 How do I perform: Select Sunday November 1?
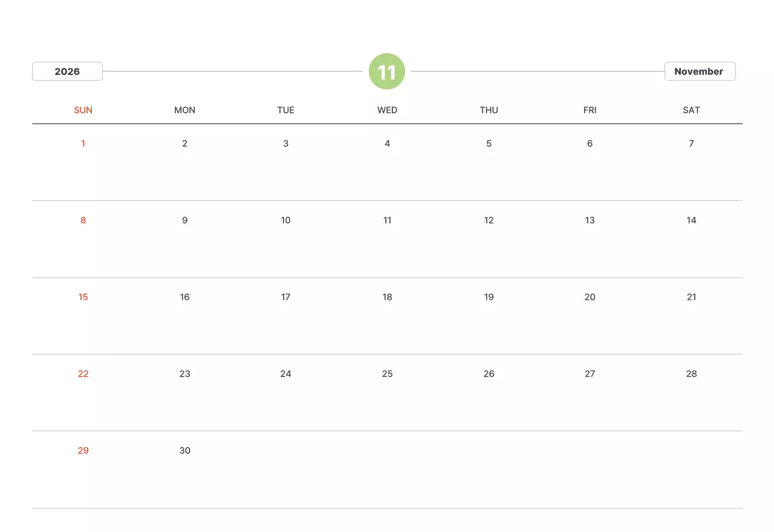click(x=83, y=143)
